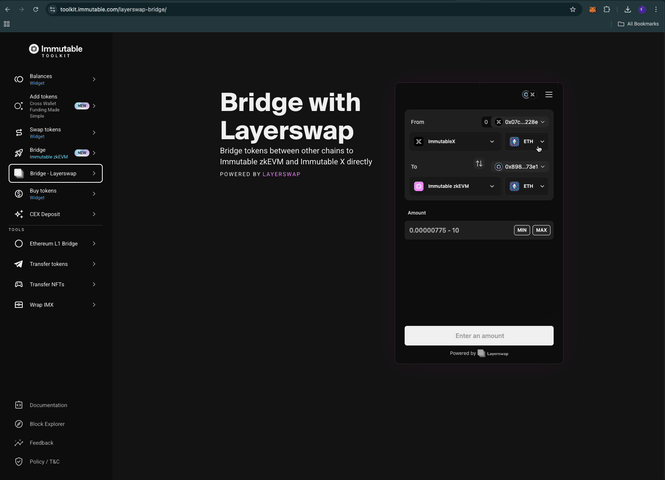Click the Wrap IMX icon
The height and width of the screenshot is (480, 665).
[x=19, y=305]
